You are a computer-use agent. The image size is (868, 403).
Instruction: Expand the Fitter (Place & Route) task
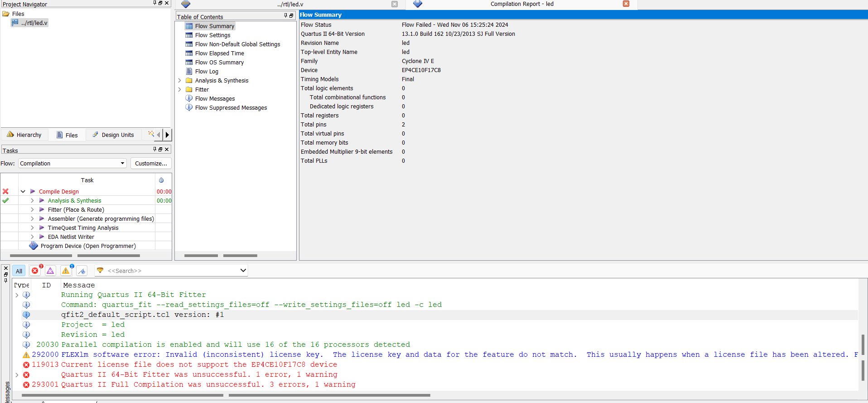[x=32, y=209]
